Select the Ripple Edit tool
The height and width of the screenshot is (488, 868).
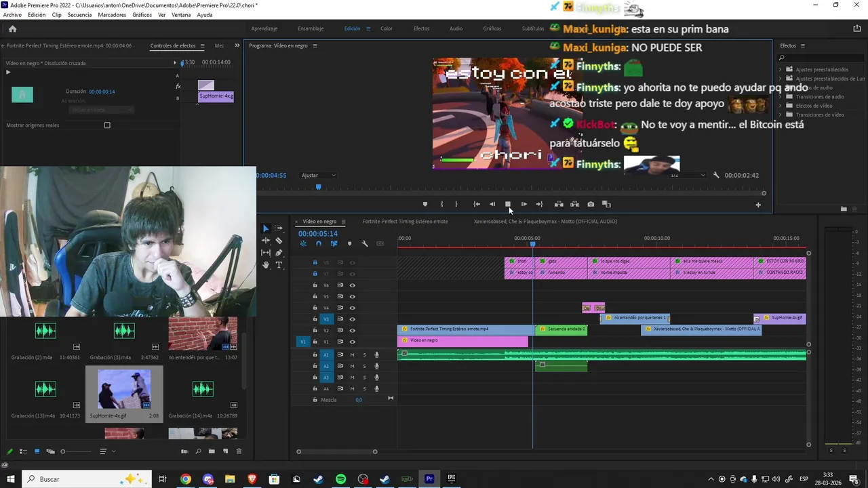(x=266, y=241)
